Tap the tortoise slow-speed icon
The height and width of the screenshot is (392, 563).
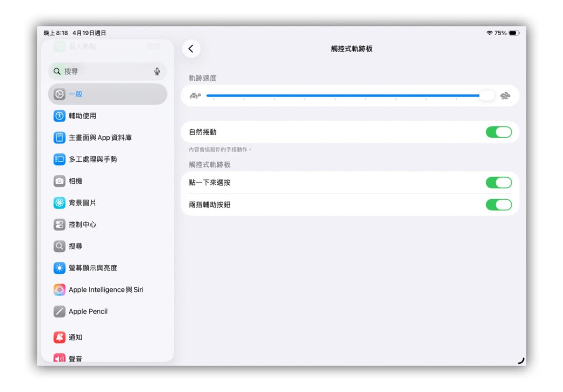tap(195, 96)
